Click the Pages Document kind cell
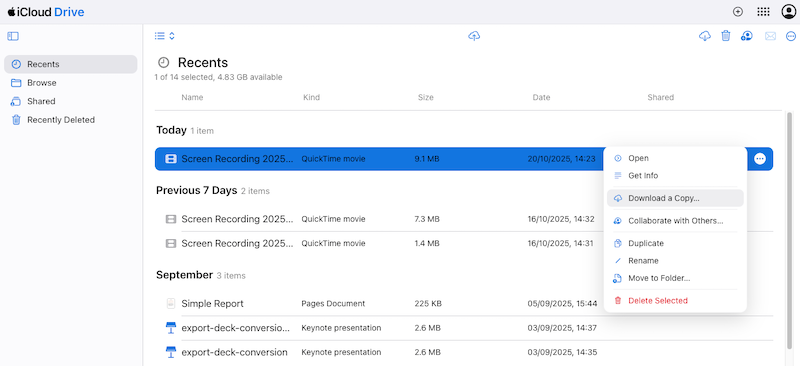The height and width of the screenshot is (366, 800). click(333, 304)
